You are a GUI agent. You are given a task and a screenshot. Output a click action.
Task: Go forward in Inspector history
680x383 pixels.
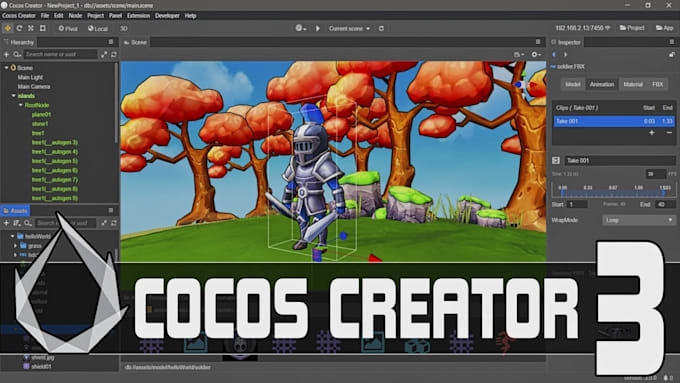point(565,55)
